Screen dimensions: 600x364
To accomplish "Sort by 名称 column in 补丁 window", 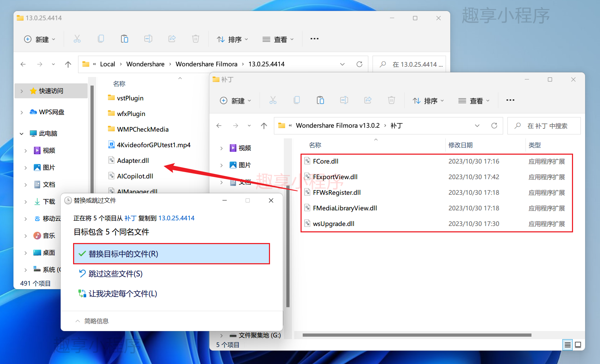I will click(315, 145).
